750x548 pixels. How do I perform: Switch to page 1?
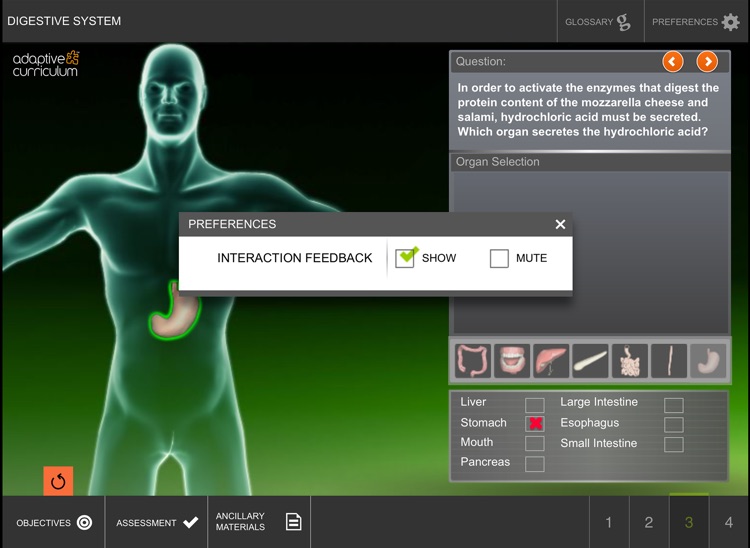609,522
